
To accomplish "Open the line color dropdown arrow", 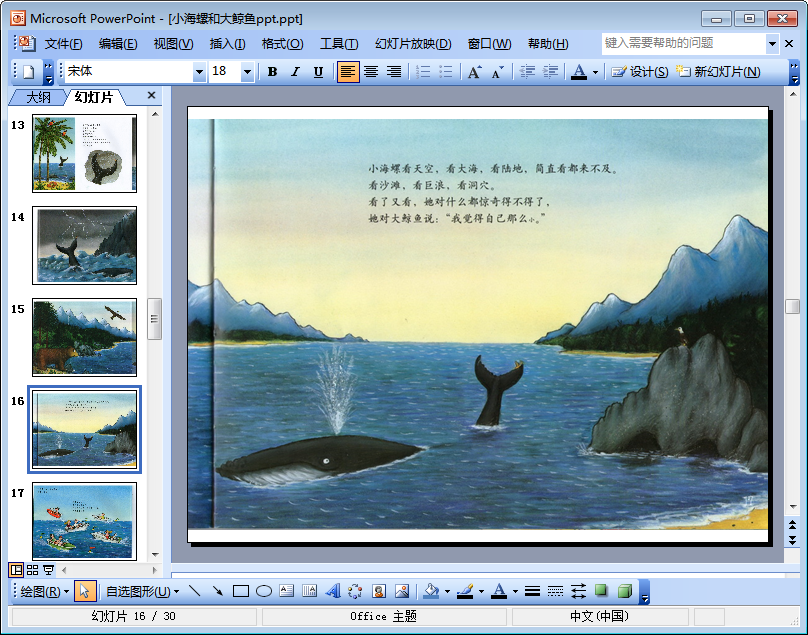I will coord(481,592).
